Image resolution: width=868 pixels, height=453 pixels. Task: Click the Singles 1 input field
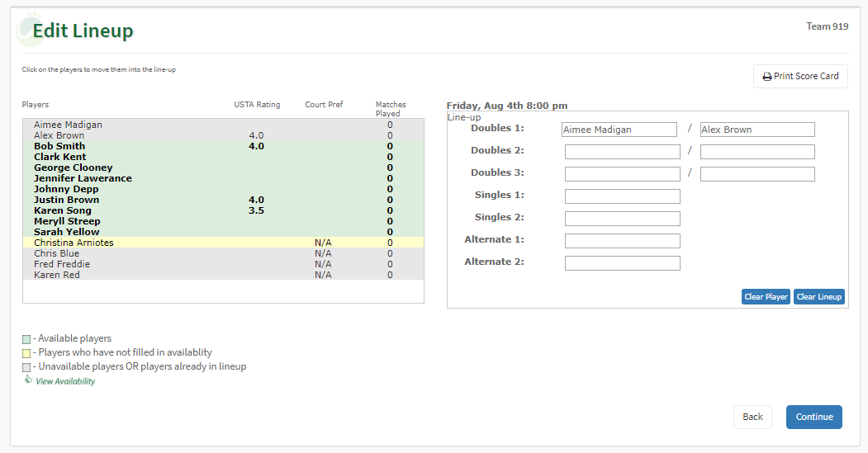pyautogui.click(x=622, y=196)
